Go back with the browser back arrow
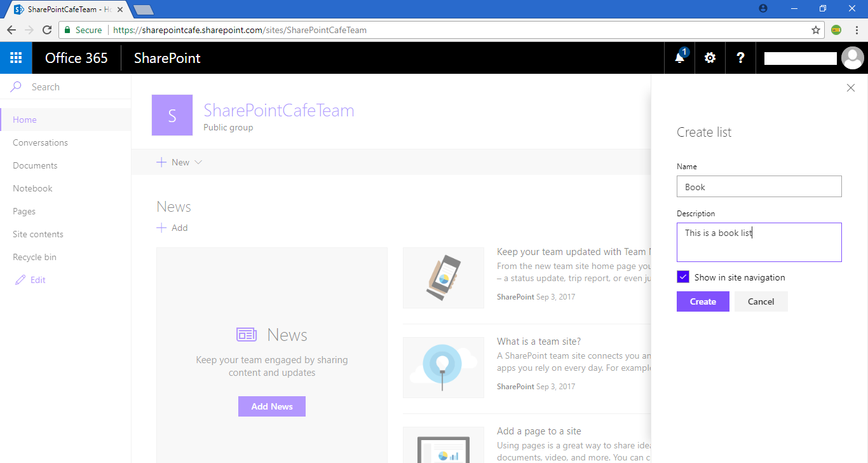The image size is (868, 463). click(11, 30)
